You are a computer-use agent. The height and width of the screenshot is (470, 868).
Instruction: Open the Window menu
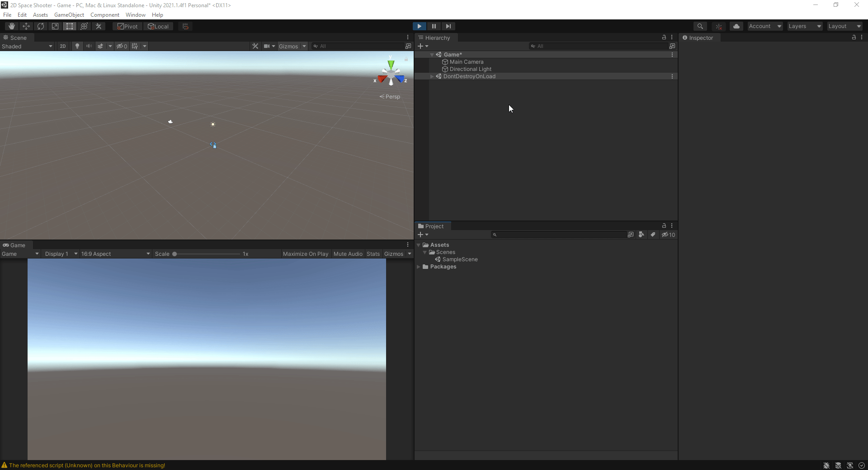(x=136, y=15)
